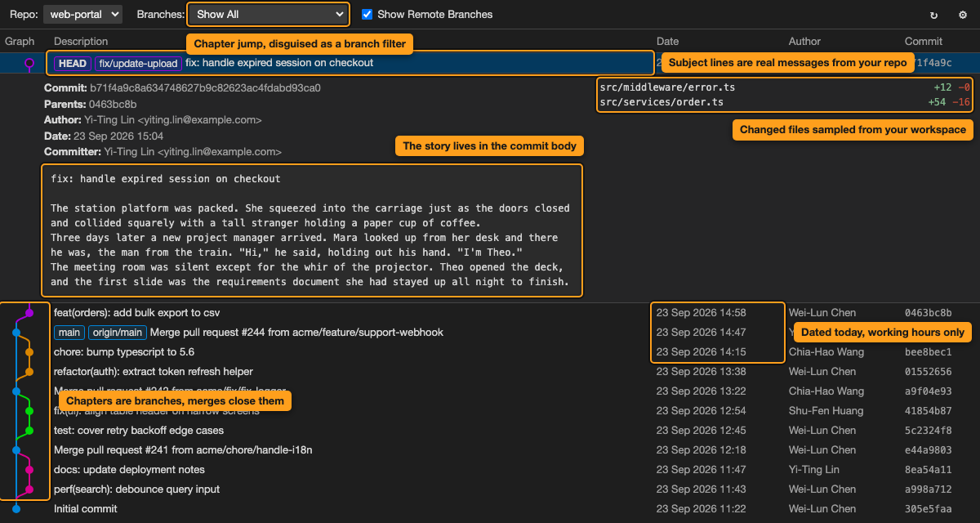Select commit 'docs: update deployment notes'
The width and height of the screenshot is (980, 523).
pos(129,470)
